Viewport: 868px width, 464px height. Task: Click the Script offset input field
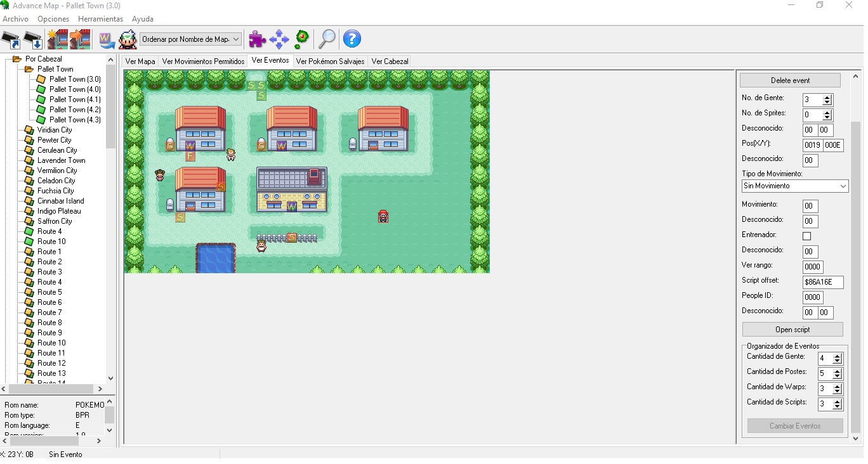[822, 282]
